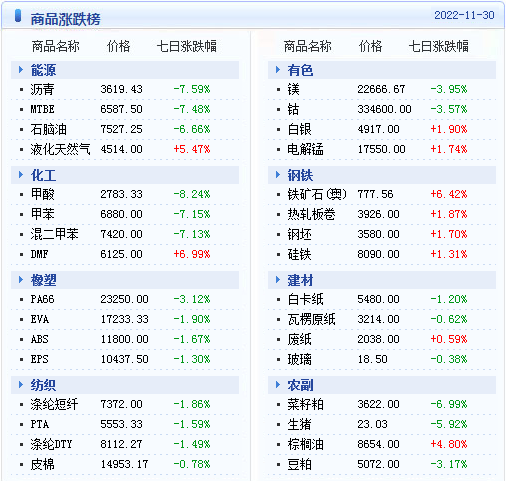Select the 热轧板卷 commodity

(312, 214)
